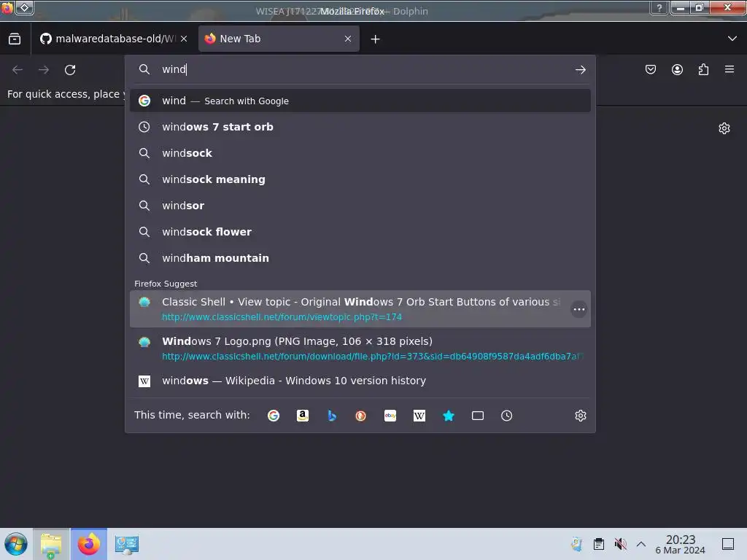Choose wind Search with Google suggestion
Image resolution: width=747 pixels, height=560 pixels.
pos(360,101)
